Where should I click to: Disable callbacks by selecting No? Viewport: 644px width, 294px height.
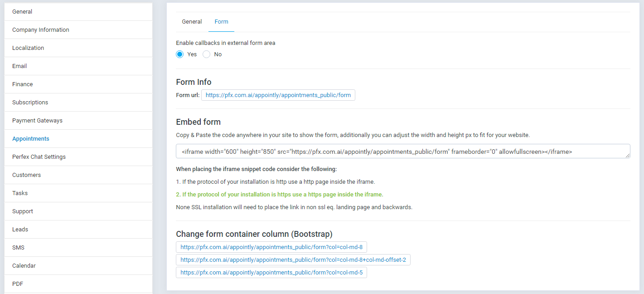207,54
